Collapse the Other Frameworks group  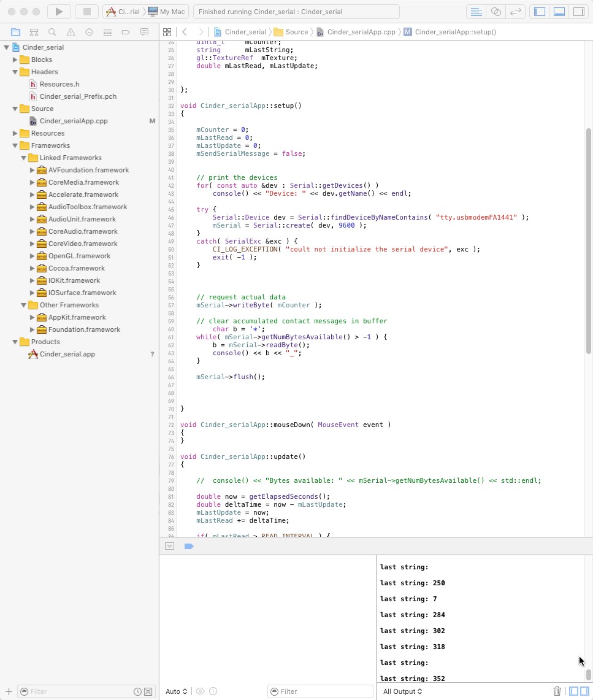(x=23, y=305)
